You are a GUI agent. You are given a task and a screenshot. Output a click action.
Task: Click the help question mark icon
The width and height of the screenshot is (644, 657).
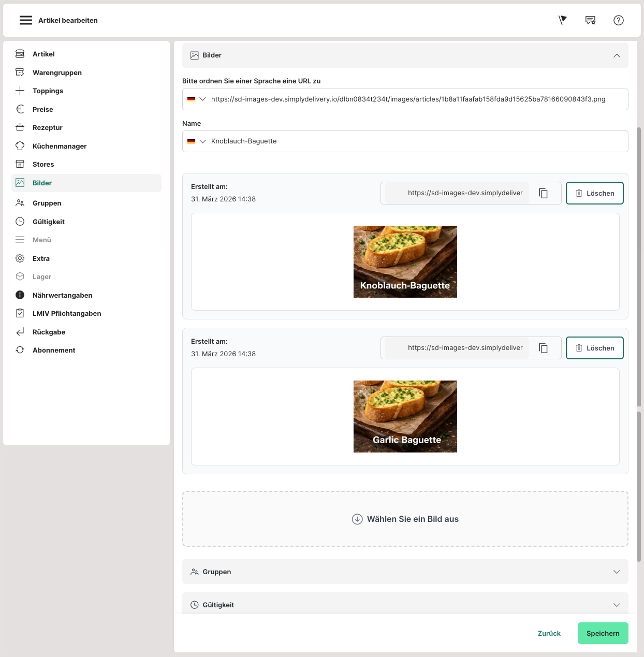click(x=618, y=20)
